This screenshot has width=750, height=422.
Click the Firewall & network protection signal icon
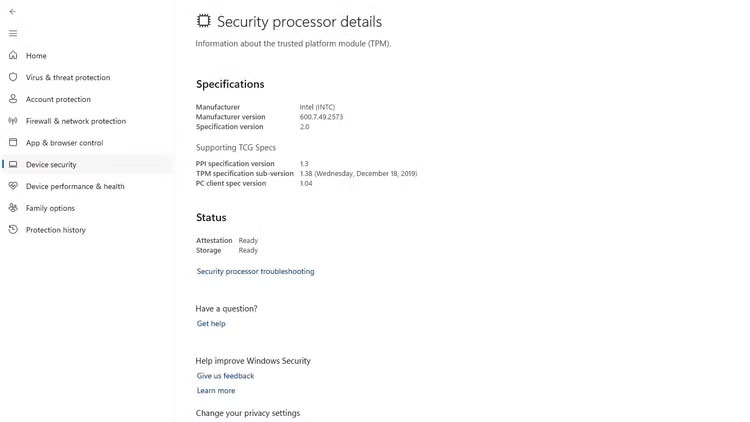[13, 121]
